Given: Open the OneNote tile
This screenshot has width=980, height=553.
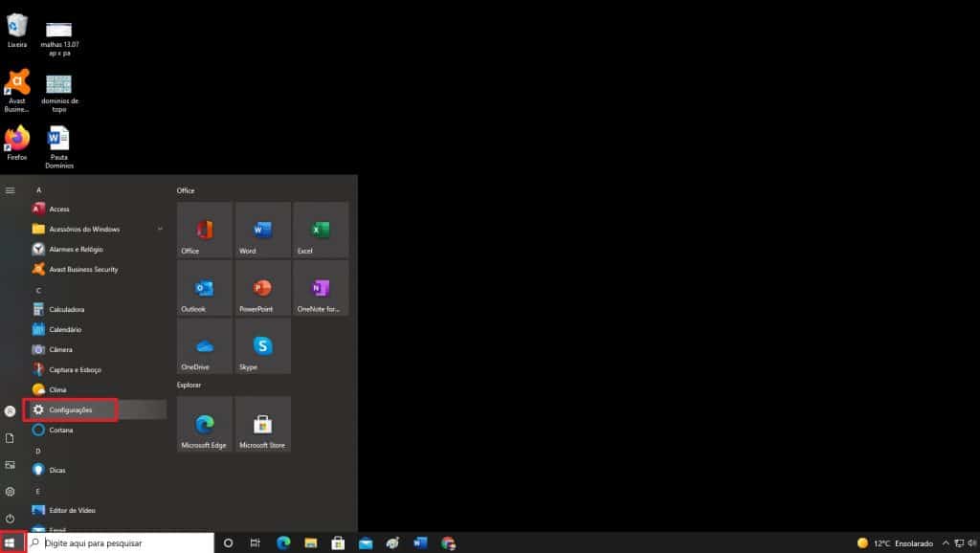Looking at the screenshot, I should [321, 288].
